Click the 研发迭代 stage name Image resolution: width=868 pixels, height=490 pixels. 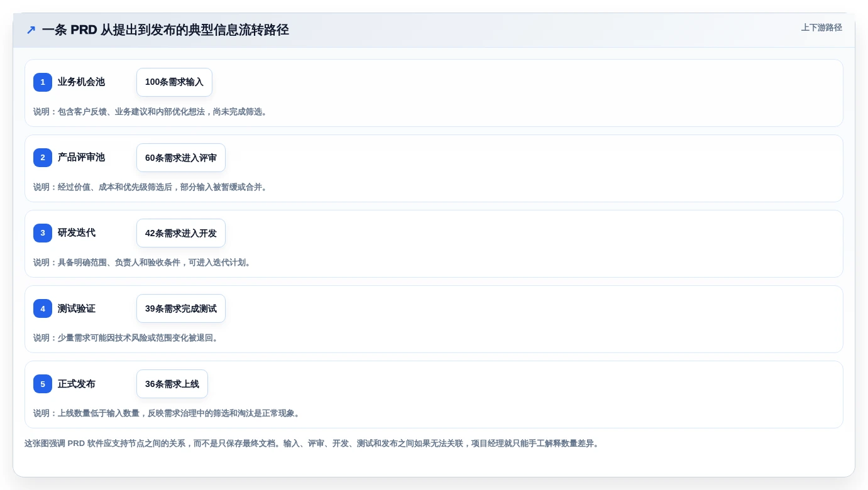77,232
